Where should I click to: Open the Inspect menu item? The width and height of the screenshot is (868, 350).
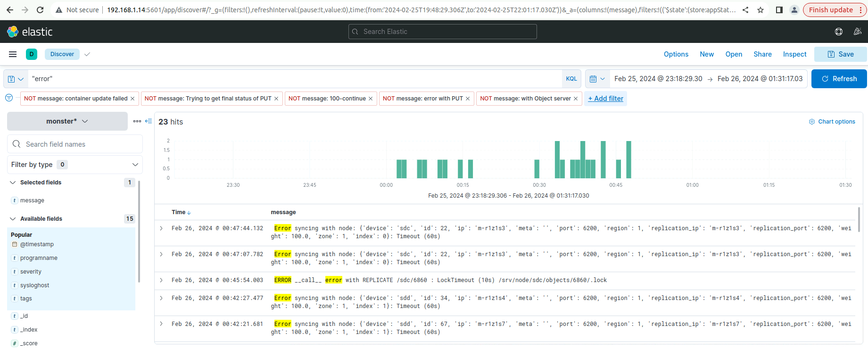(794, 54)
